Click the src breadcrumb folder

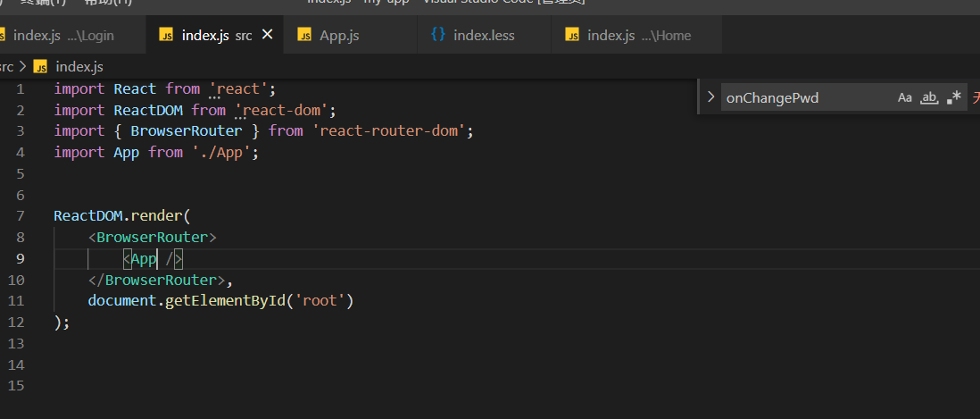click(6, 67)
